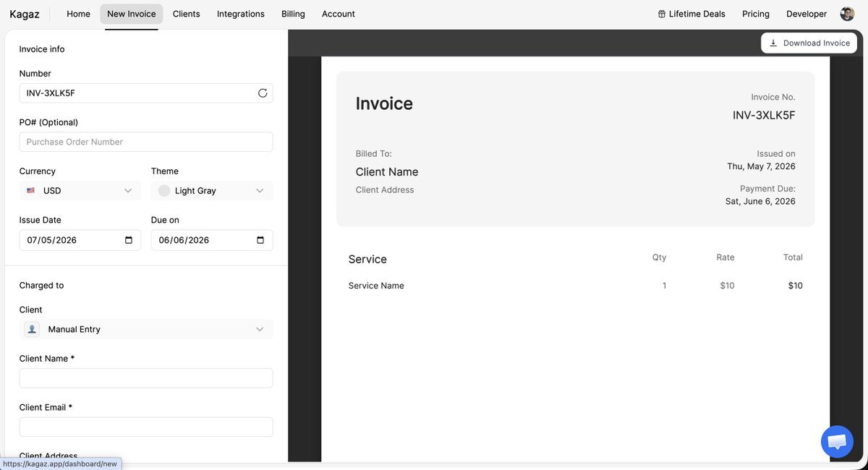This screenshot has height=470, width=868.
Task: Click the Kagaz logo
Action: click(24, 14)
